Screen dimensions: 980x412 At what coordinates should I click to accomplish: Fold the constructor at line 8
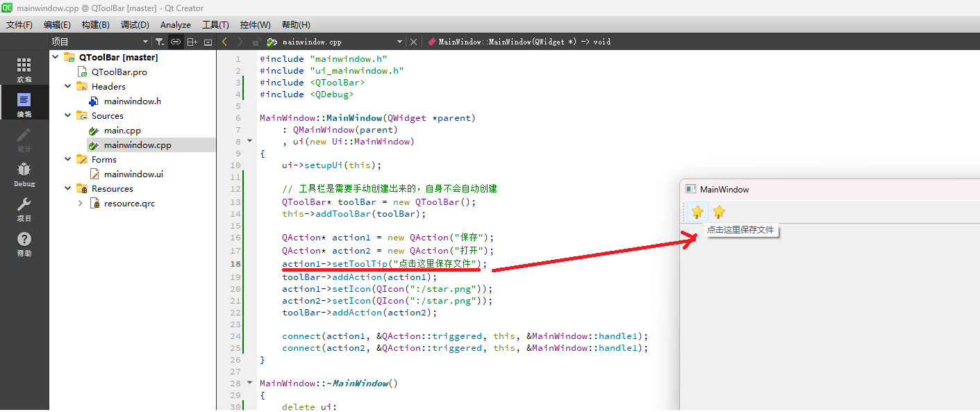point(250,141)
